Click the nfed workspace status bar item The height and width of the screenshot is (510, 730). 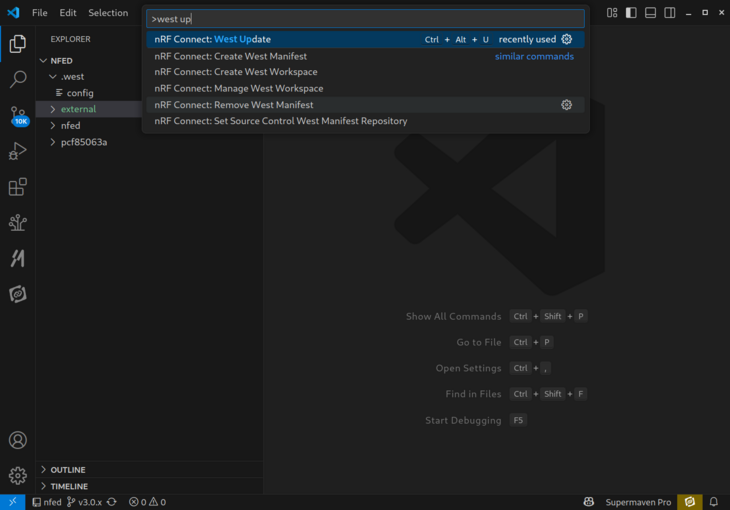(47, 502)
